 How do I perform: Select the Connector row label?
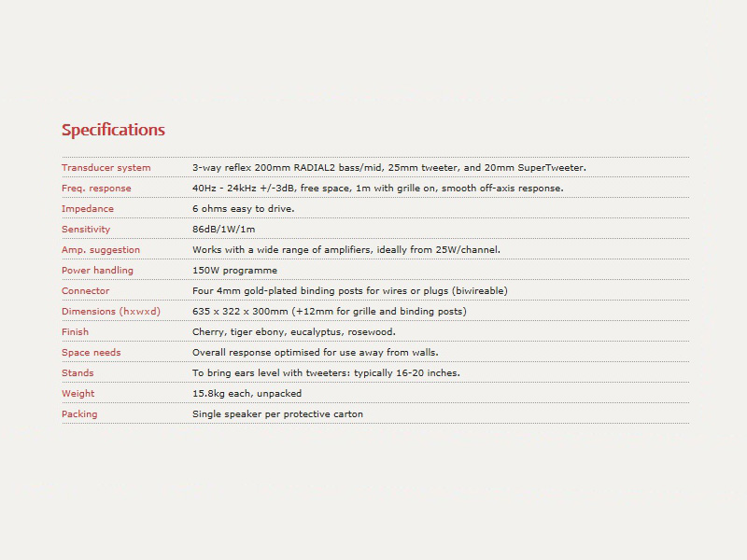tap(85, 291)
